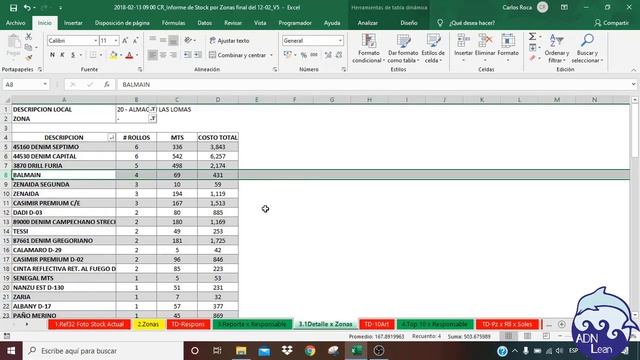Open the Name Box dropdown arrow

(45, 84)
